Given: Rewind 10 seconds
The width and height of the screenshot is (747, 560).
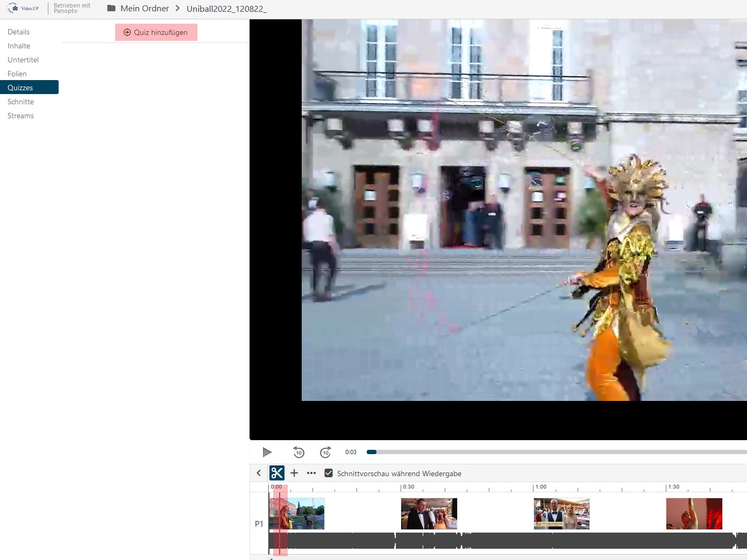Looking at the screenshot, I should click(298, 452).
